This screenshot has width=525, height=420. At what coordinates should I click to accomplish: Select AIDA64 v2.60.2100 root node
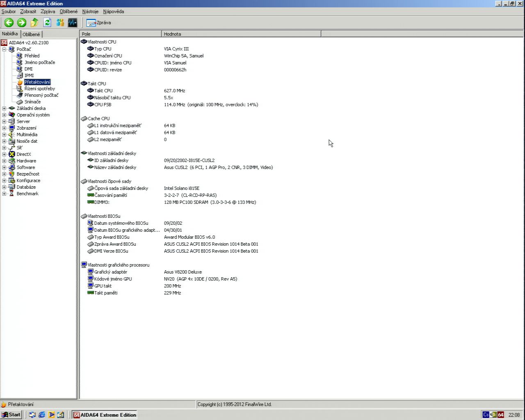[x=29, y=43]
